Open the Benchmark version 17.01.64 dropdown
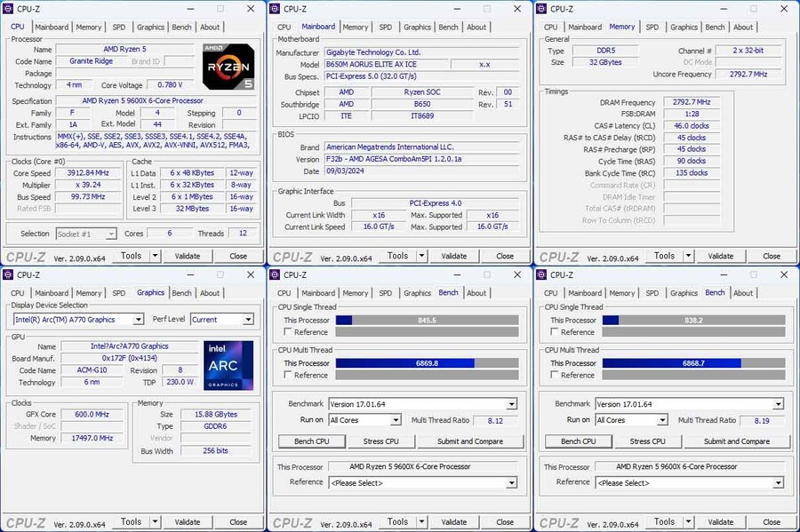The height and width of the screenshot is (532, 800). tap(422, 403)
